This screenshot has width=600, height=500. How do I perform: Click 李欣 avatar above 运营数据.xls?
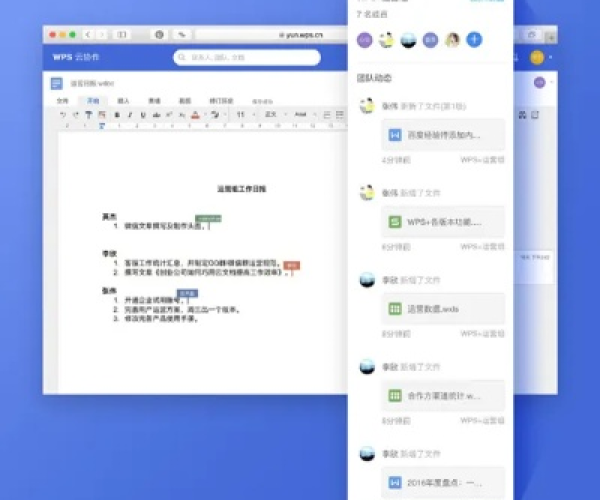(x=367, y=280)
